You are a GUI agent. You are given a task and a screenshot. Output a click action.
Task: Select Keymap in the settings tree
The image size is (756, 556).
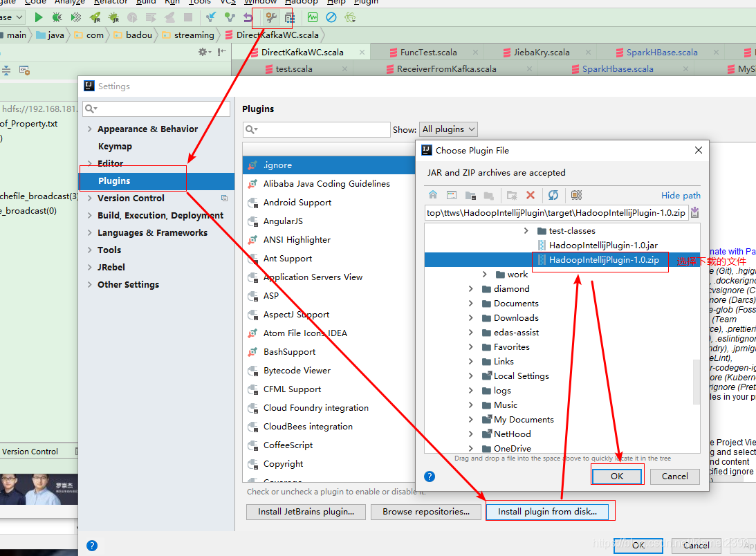pyautogui.click(x=115, y=146)
